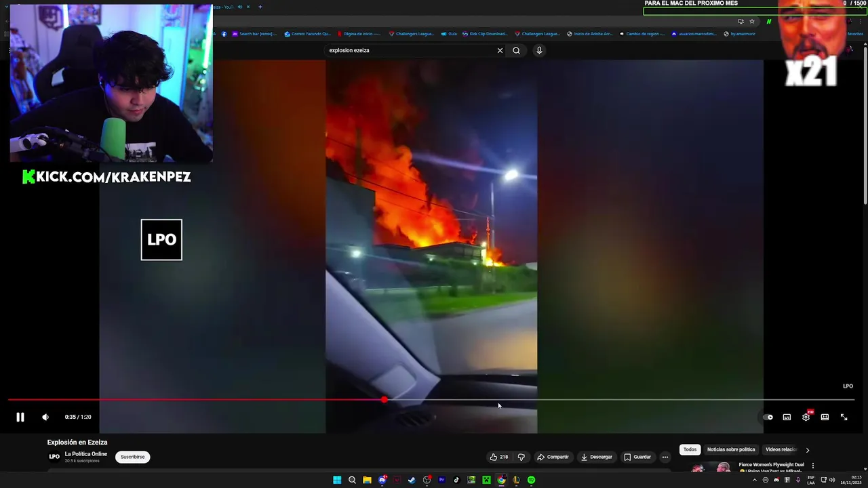
Task: Click the search magnifier button
Action: (516, 50)
